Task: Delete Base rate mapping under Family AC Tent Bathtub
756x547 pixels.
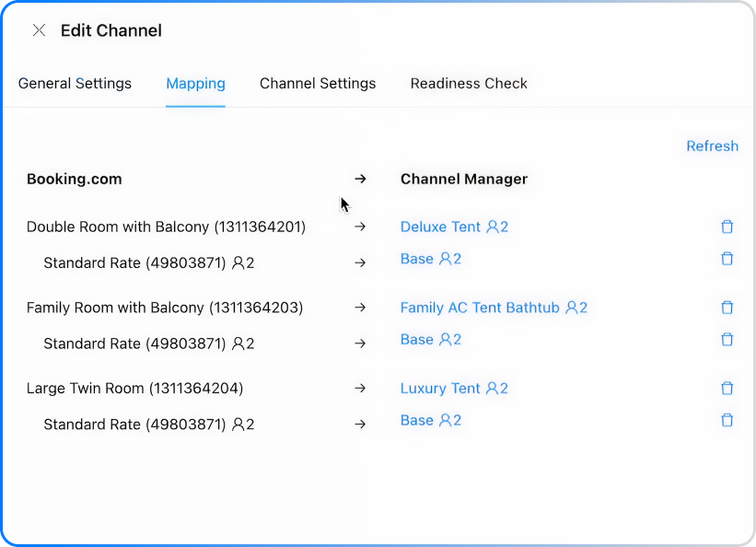Action: [x=727, y=340]
